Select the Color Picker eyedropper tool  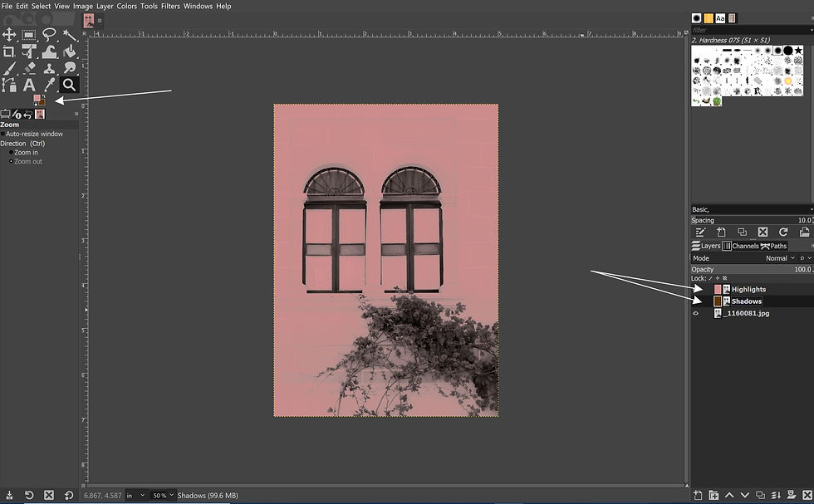pos(49,85)
